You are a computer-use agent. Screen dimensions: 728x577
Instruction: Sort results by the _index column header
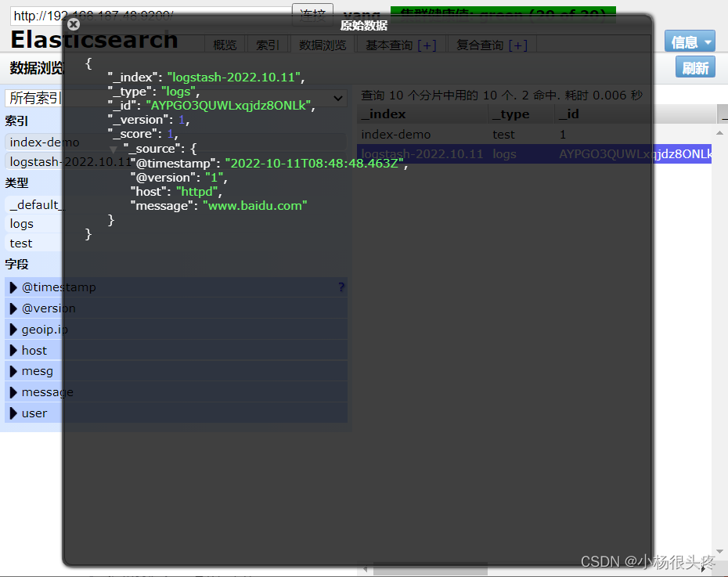point(422,114)
